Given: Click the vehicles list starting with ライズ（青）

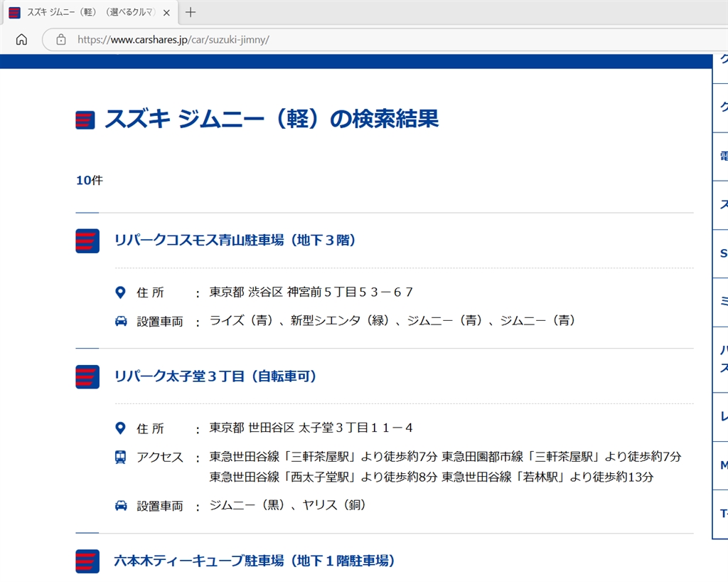Looking at the screenshot, I should click(392, 320).
